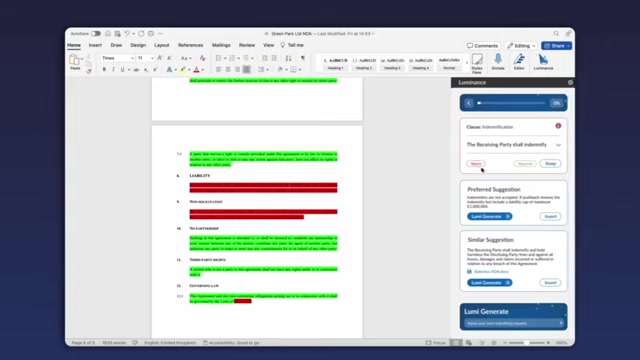Open the Editor tool in ribbon
The width and height of the screenshot is (640, 360).
pos(519,62)
